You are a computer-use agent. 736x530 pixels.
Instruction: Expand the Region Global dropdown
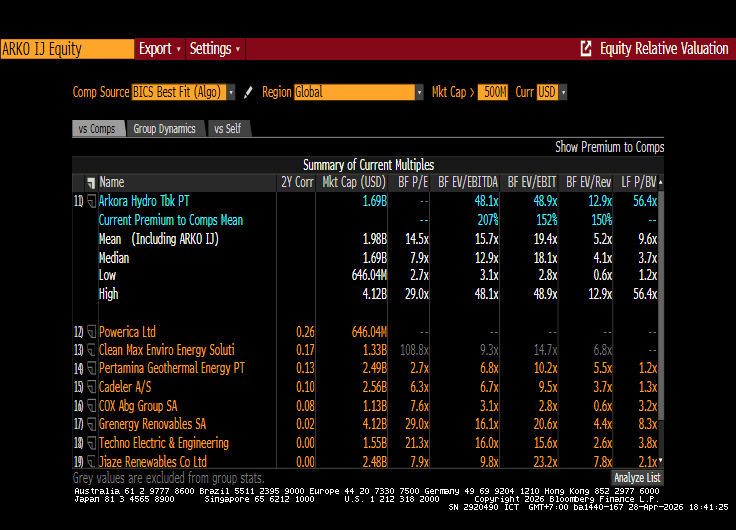pyautogui.click(x=359, y=92)
